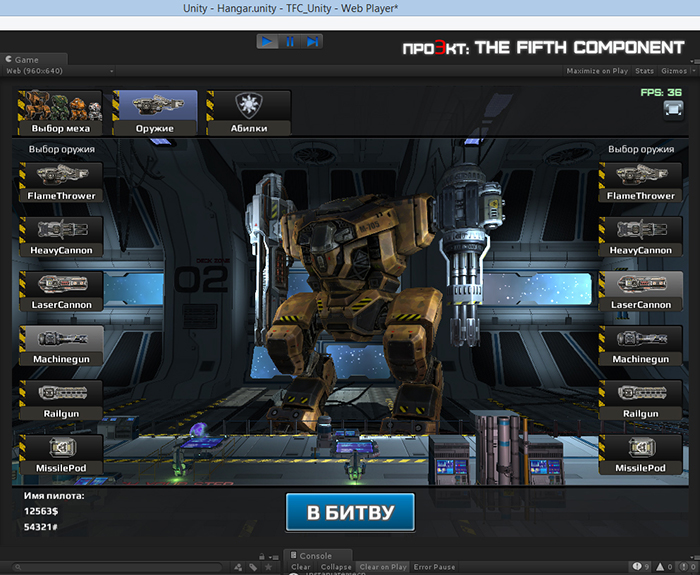The height and width of the screenshot is (575, 700).
Task: Open the panel options menu beside lock
Action: click(273, 557)
